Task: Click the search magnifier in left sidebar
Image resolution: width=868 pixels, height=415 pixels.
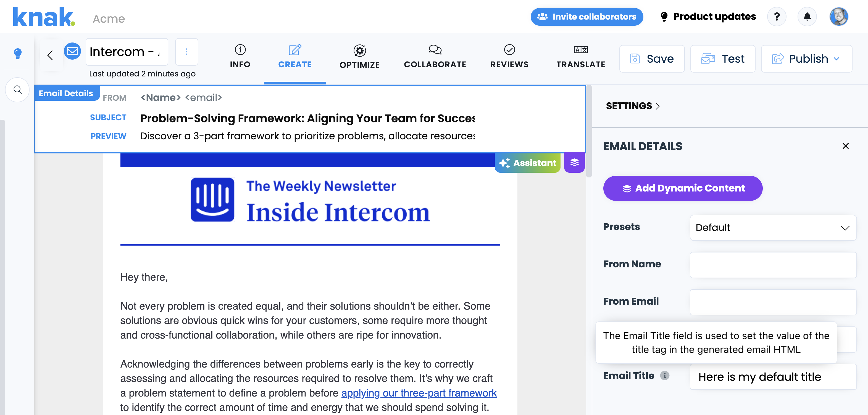Action: pos(17,89)
